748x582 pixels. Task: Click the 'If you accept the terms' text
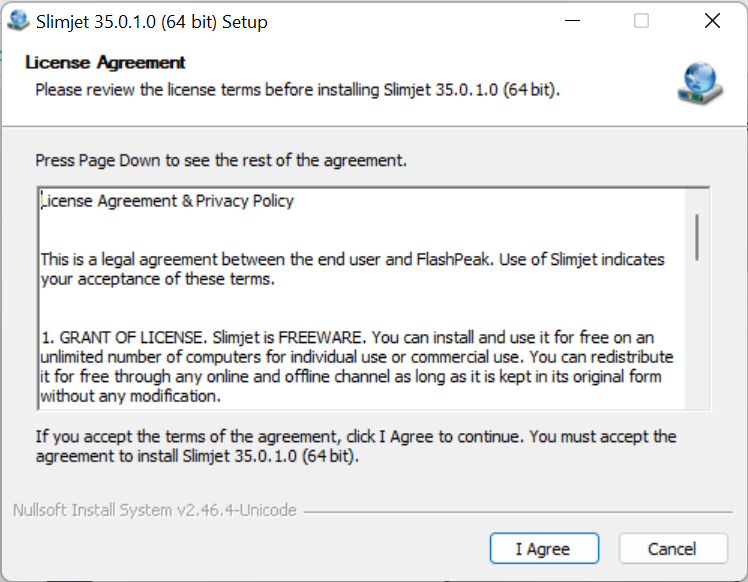356,446
